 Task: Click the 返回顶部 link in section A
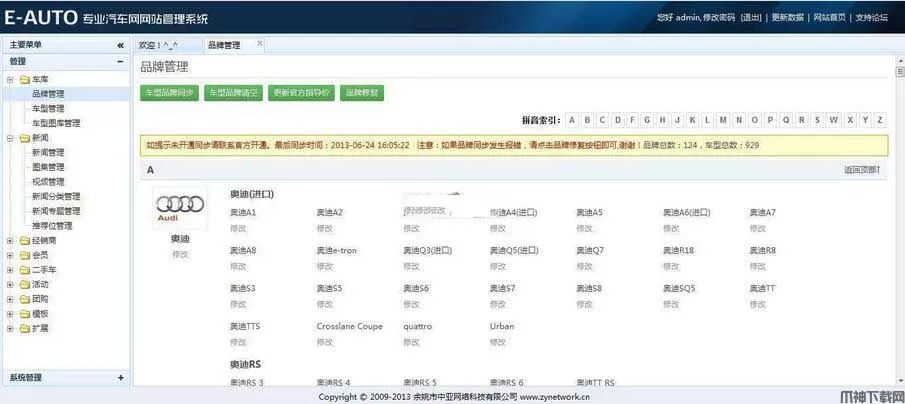click(x=862, y=170)
